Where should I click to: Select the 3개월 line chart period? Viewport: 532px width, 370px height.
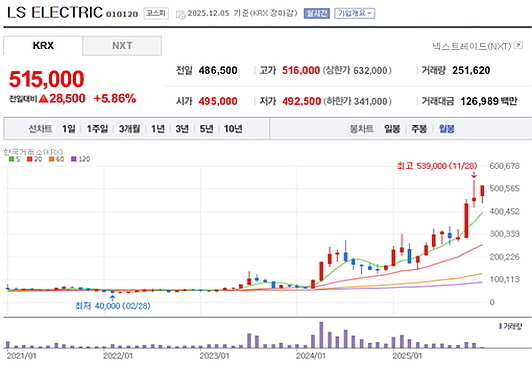[129, 129]
